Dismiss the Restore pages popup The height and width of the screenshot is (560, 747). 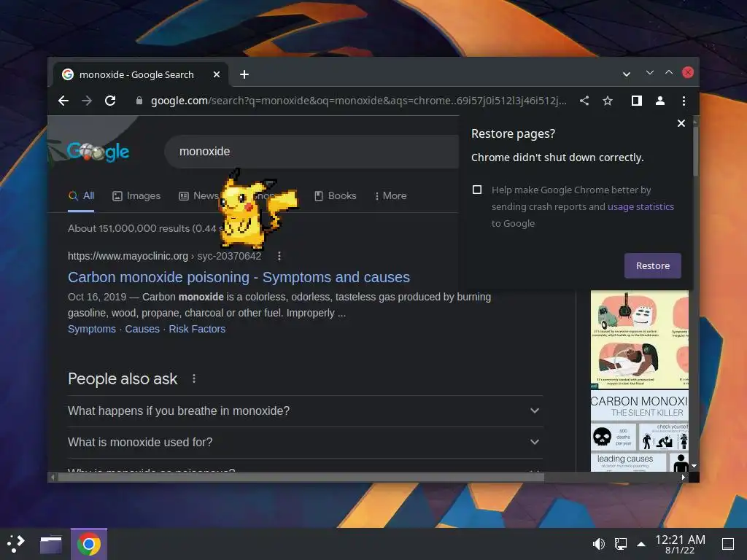coord(681,123)
